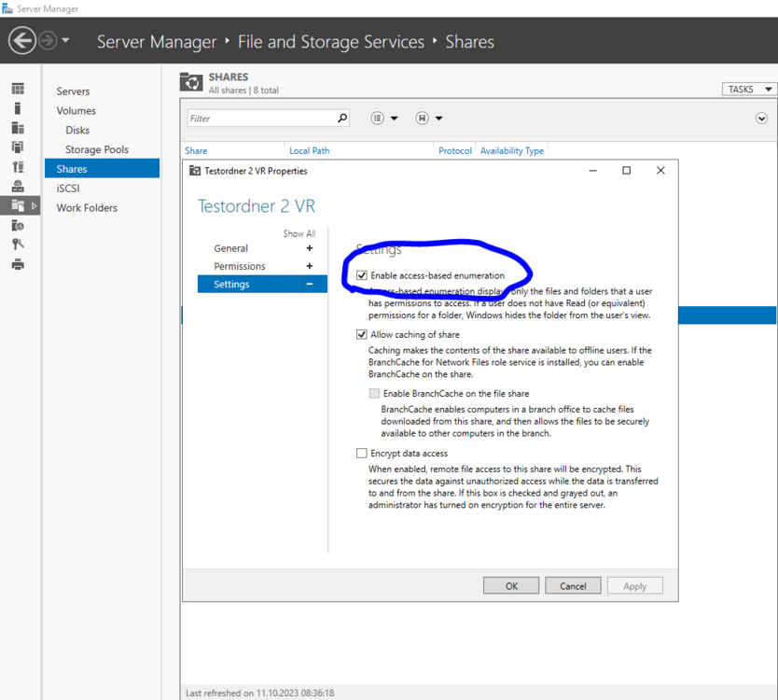Screen dimensions: 778x700
Task: Select Storage Pools in the navigation pane
Action: click(97, 149)
